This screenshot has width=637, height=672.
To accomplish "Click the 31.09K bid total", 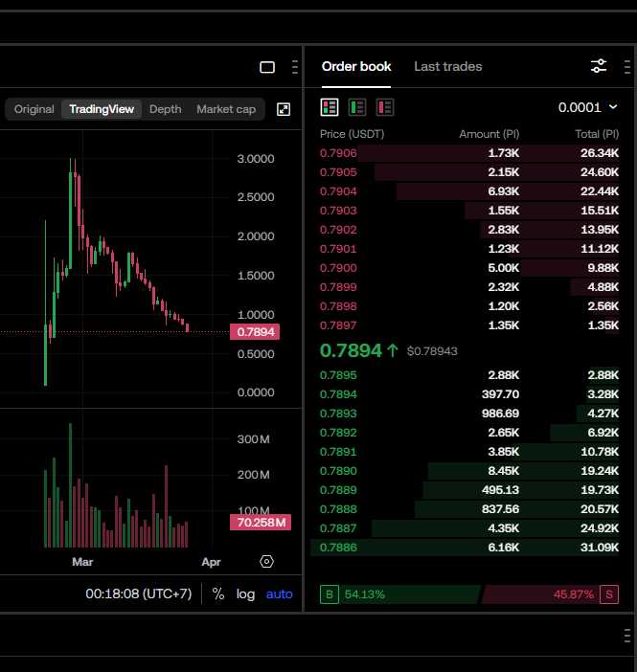I will click(x=600, y=548).
